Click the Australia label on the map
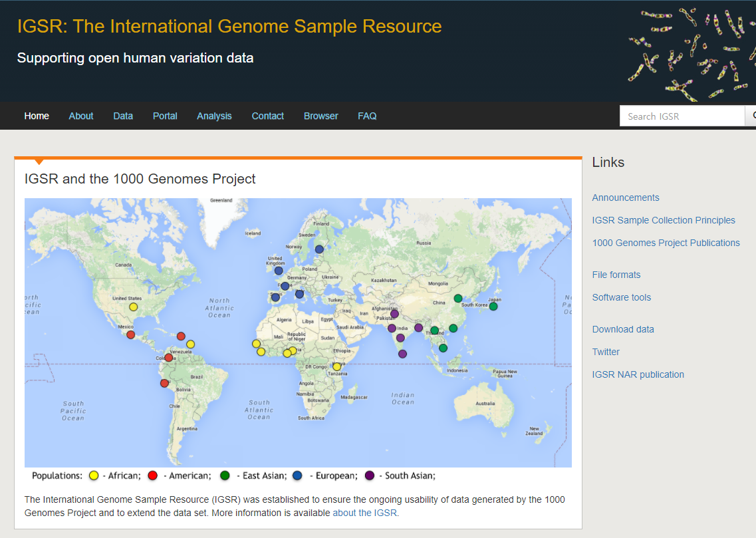The image size is (756, 538). pyautogui.click(x=485, y=404)
